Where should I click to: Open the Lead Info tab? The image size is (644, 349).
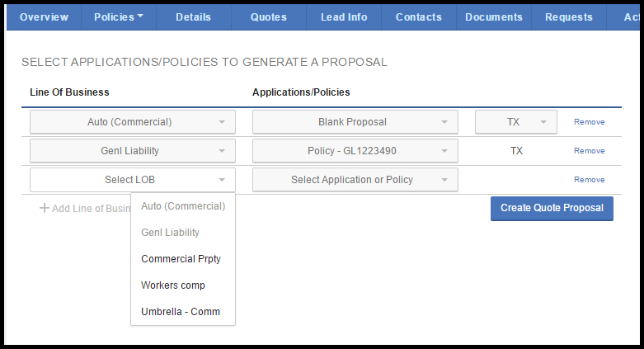click(344, 17)
